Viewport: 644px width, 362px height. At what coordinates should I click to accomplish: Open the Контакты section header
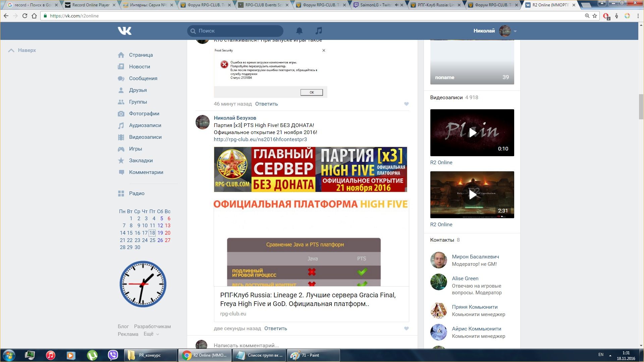click(x=442, y=240)
